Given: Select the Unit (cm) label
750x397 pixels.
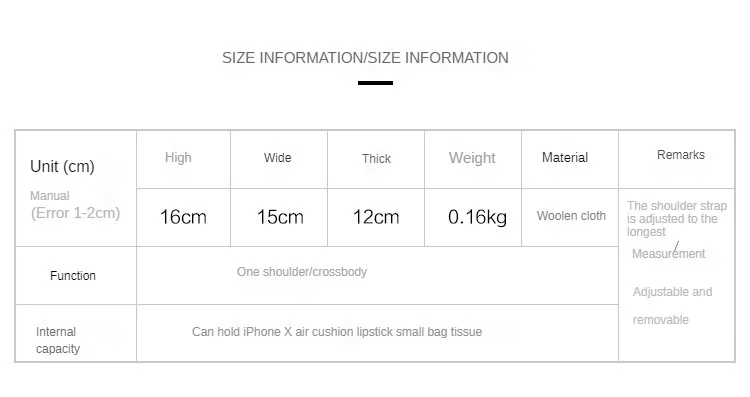Looking at the screenshot, I should (62, 166).
